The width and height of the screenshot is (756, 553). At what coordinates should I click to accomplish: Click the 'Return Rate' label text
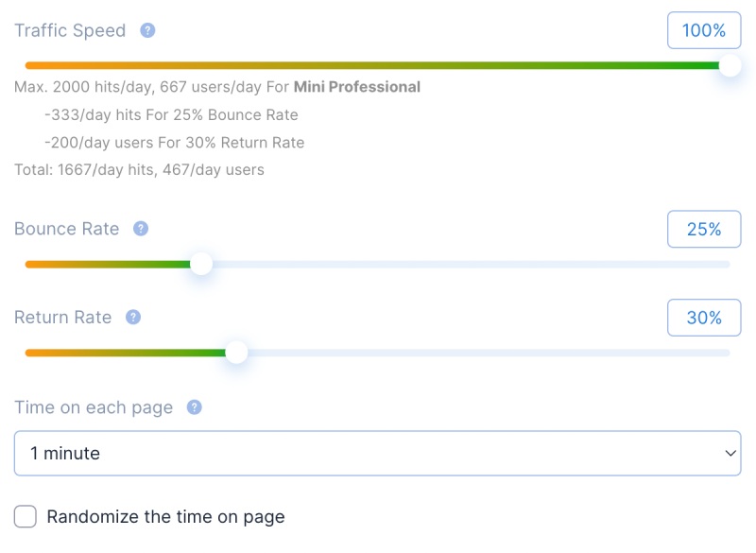tap(62, 318)
